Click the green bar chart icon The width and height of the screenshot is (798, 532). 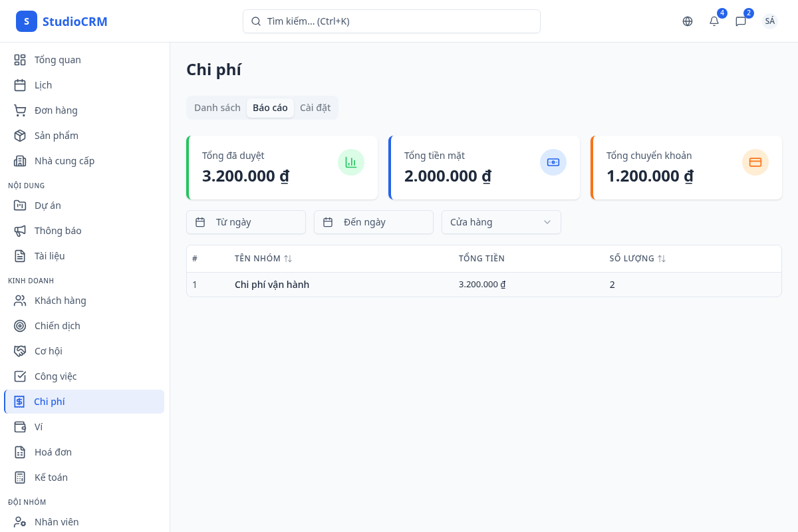[x=351, y=162]
